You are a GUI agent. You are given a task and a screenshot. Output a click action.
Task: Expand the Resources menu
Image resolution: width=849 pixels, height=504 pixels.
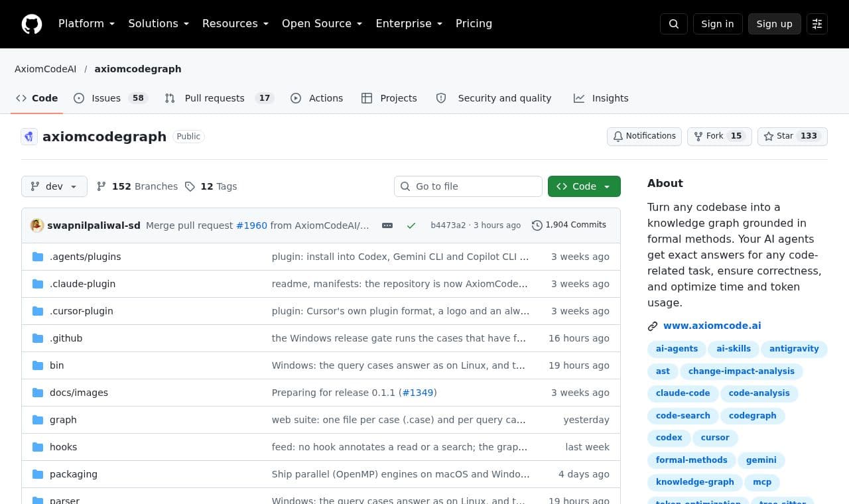(235, 24)
